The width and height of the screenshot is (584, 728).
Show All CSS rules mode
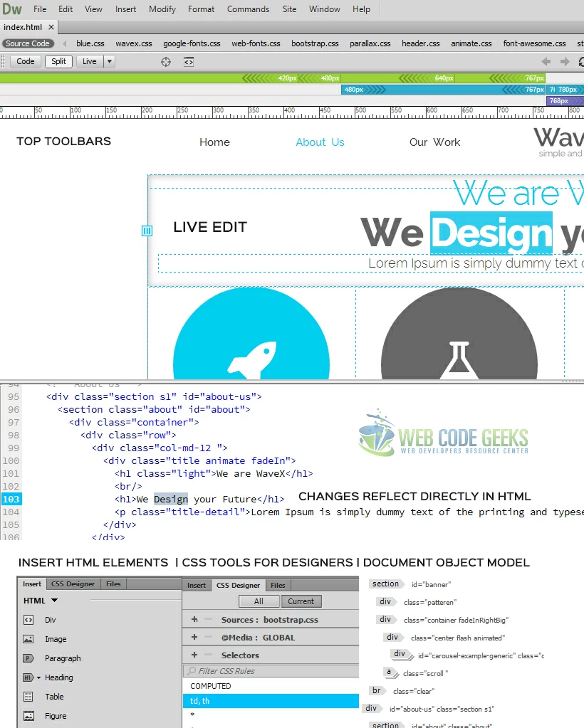coord(259,601)
